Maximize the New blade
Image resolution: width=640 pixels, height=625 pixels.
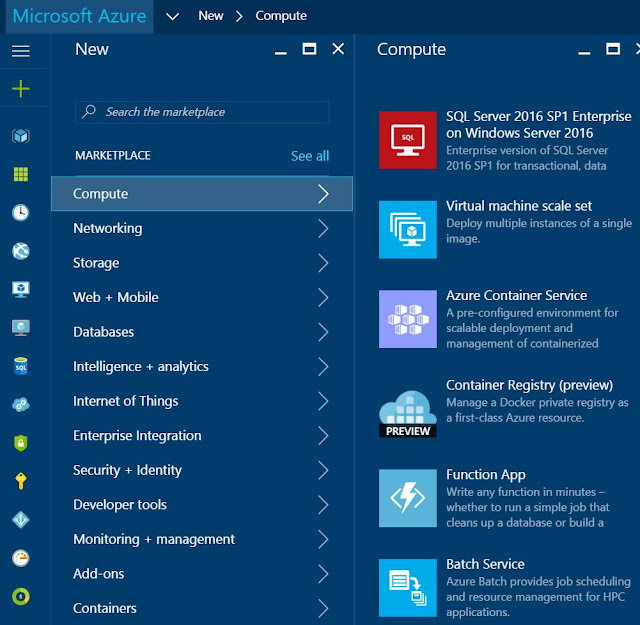[309, 49]
